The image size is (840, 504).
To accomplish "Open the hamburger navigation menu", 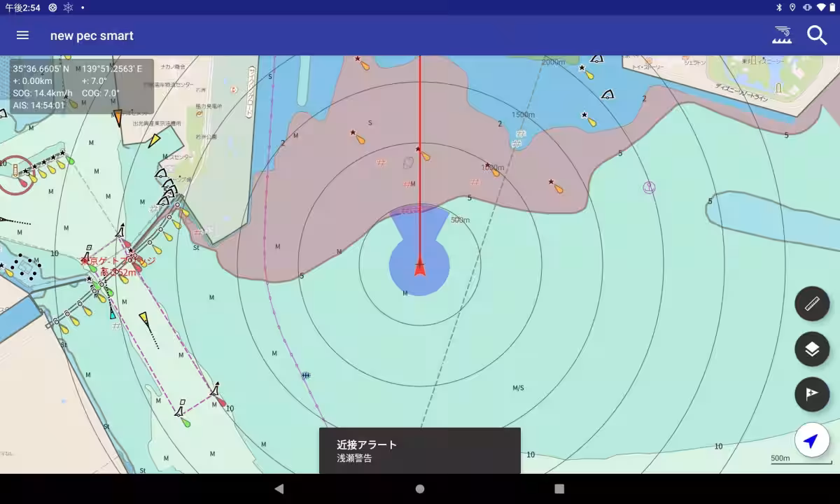I will click(x=22, y=36).
